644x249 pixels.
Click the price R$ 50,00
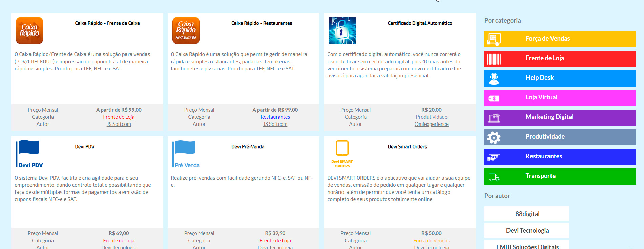432,233
